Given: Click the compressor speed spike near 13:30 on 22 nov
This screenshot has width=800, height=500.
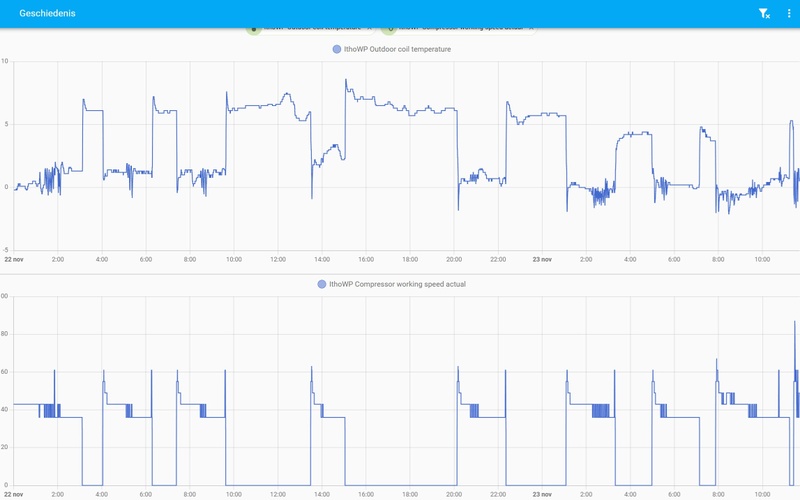Looking at the screenshot, I should (311, 368).
